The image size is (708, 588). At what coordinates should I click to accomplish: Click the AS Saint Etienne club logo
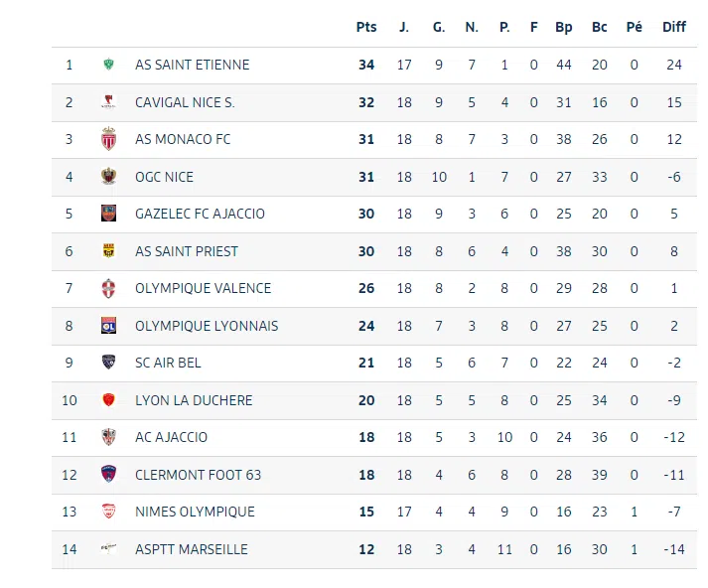point(109,65)
